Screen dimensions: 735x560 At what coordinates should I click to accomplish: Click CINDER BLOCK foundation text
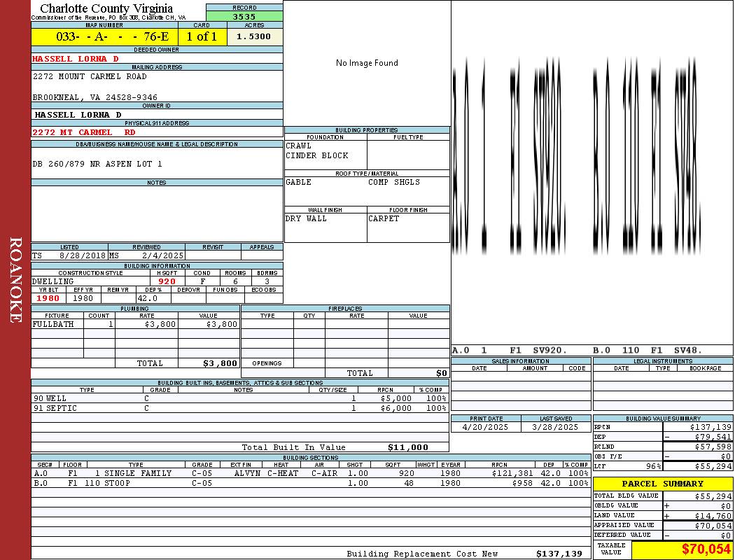pos(317,155)
